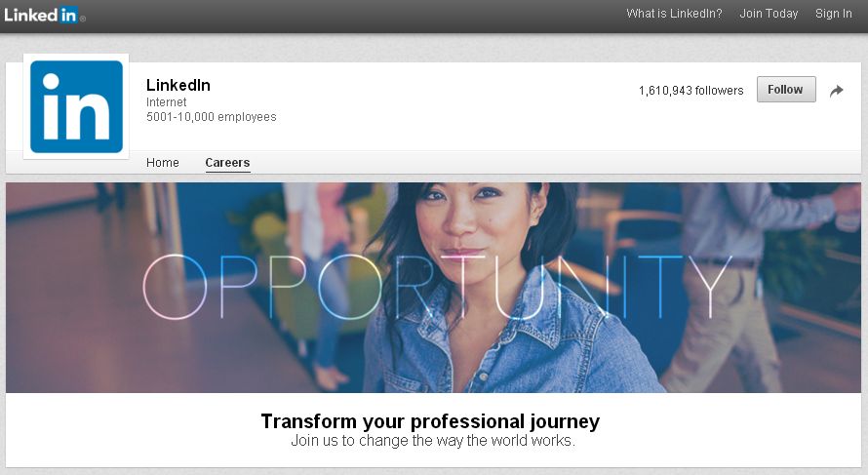Click the blue 'in' box of header logo

pyautogui.click(x=68, y=15)
